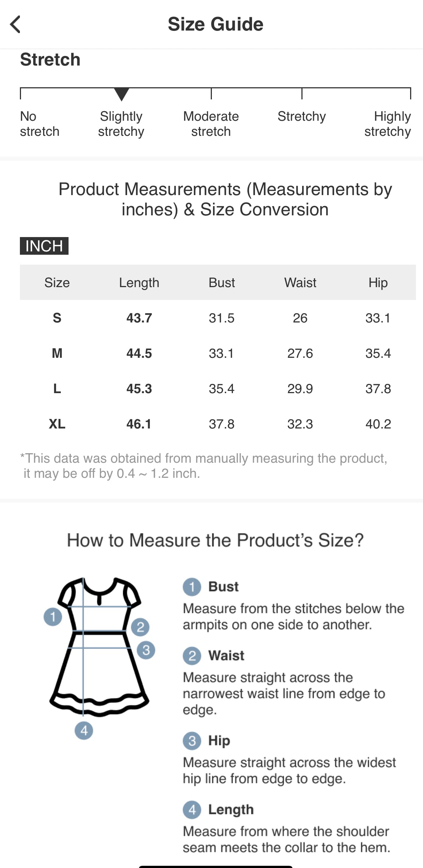Image resolution: width=423 pixels, height=868 pixels.
Task: Select the size XL row label
Action: point(57,424)
